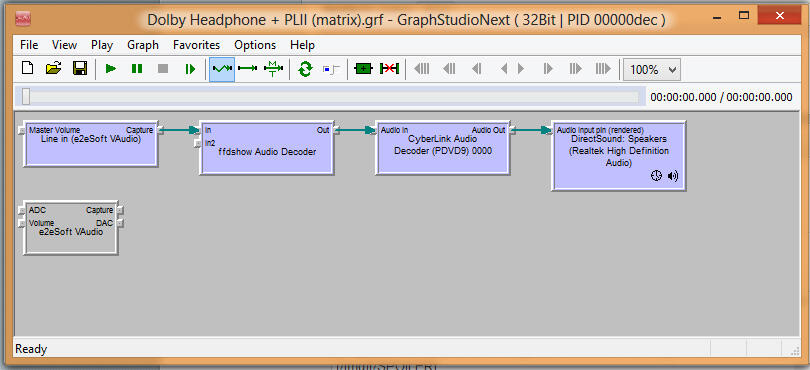Image resolution: width=810 pixels, height=370 pixels.
Task: Click the Audio Out pin of CyberLink decoder
Action: click(x=512, y=130)
